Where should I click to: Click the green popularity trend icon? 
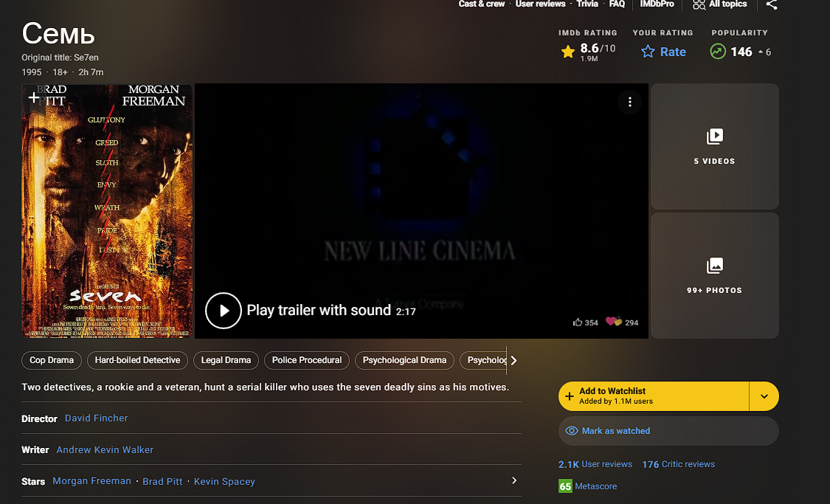(718, 52)
